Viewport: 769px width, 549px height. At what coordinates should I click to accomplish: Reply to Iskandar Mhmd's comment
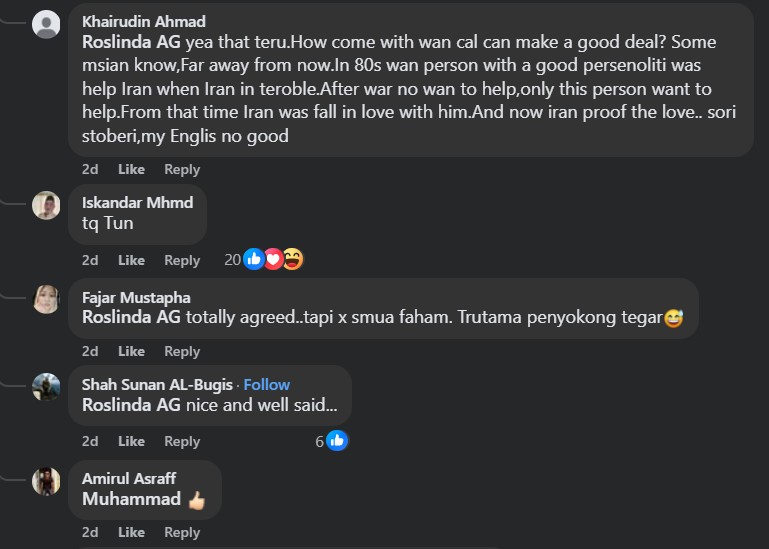click(x=182, y=260)
